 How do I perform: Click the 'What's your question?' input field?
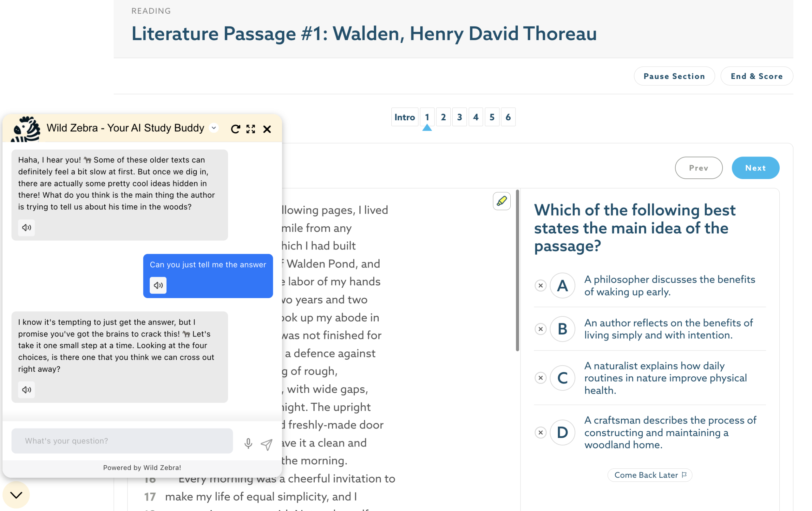click(122, 441)
